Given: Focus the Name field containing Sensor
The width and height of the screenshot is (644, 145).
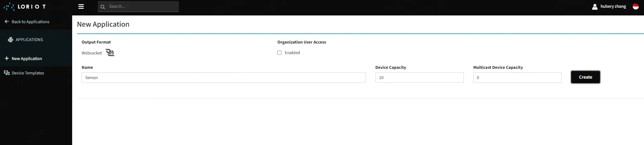Looking at the screenshot, I should pos(223,78).
